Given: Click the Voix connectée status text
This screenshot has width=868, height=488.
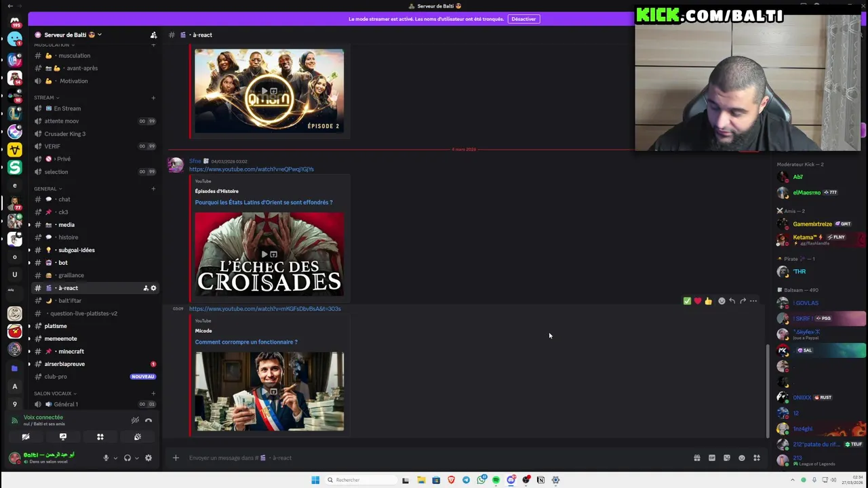Looking at the screenshot, I should click(43, 418).
